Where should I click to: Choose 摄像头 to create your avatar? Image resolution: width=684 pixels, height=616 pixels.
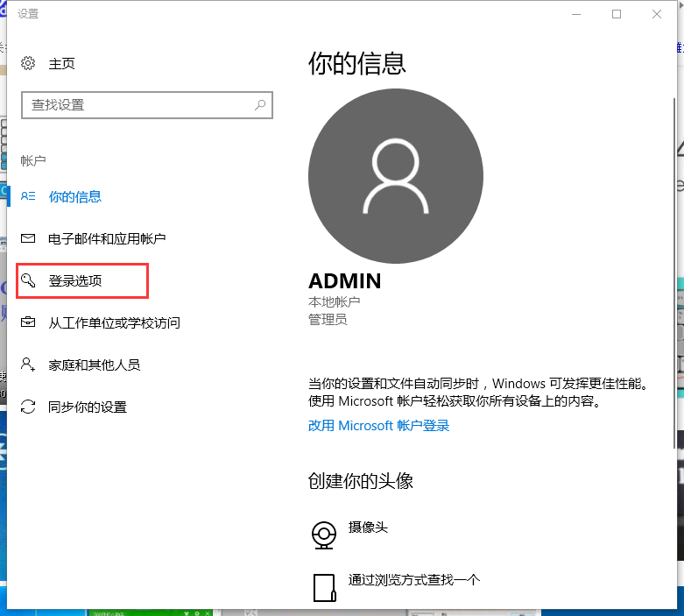[368, 527]
